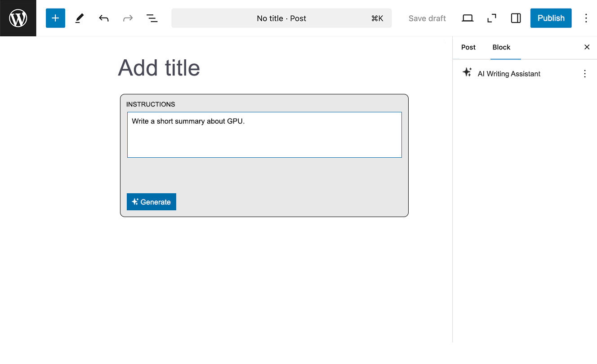Select the Block tab
The height and width of the screenshot is (364, 597).
[x=501, y=47]
